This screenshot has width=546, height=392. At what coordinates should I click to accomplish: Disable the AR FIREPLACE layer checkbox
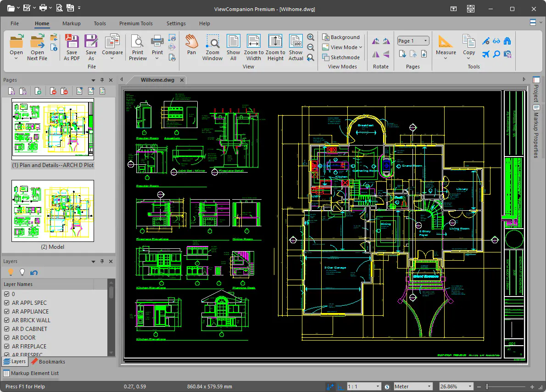(6, 347)
